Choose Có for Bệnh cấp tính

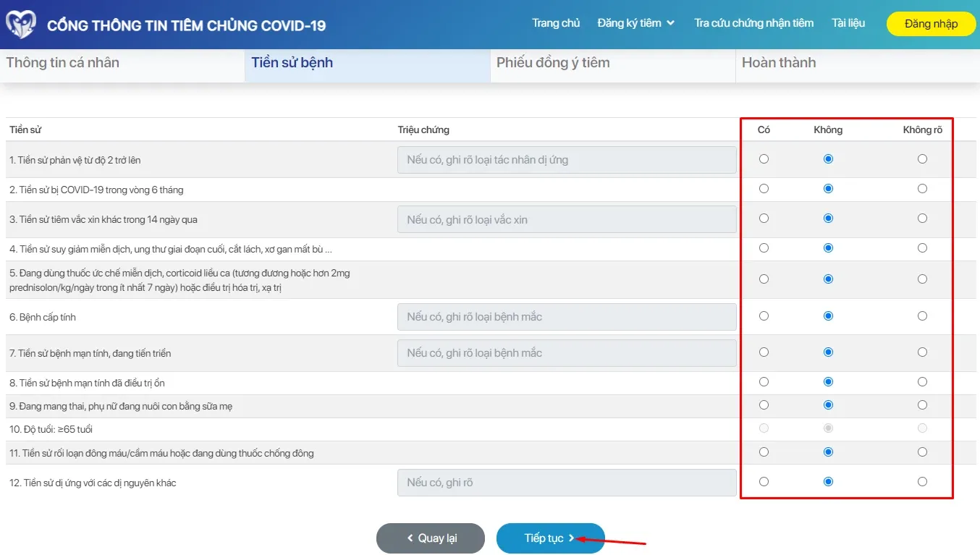pyautogui.click(x=764, y=316)
